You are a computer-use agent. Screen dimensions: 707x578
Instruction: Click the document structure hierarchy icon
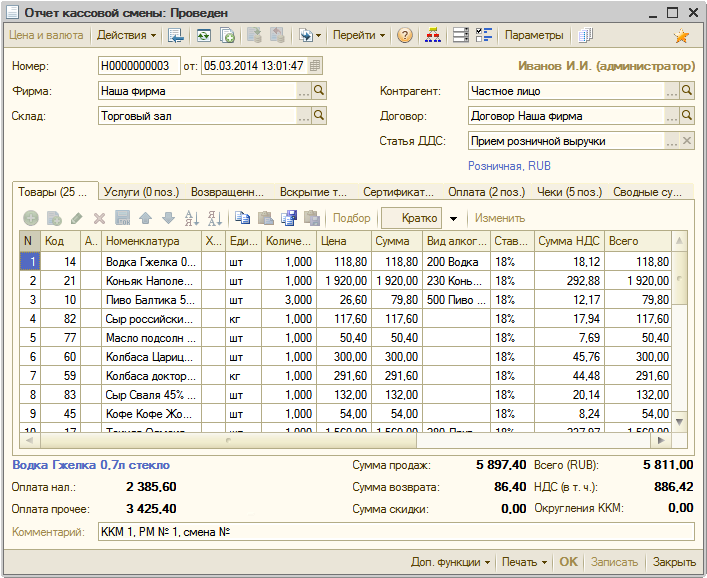click(432, 36)
